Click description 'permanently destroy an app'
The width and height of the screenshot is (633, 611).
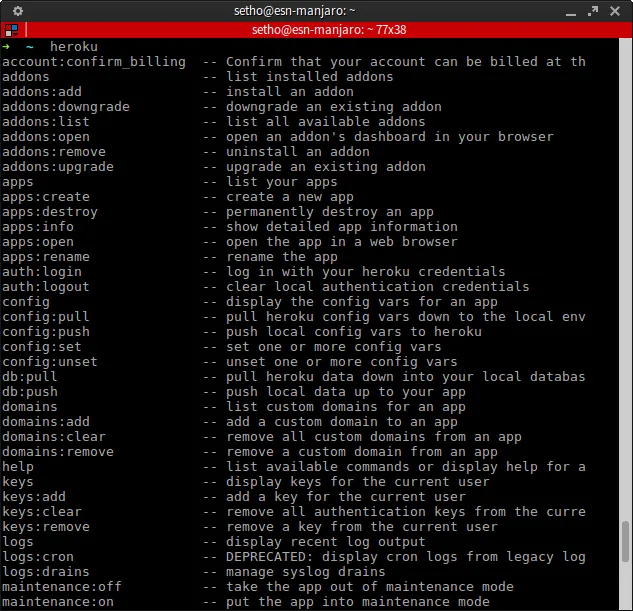pos(330,212)
